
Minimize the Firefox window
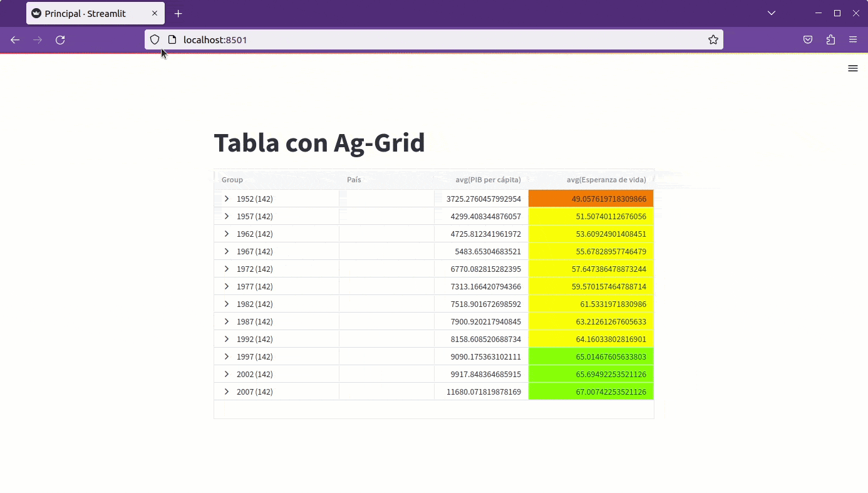coord(819,13)
